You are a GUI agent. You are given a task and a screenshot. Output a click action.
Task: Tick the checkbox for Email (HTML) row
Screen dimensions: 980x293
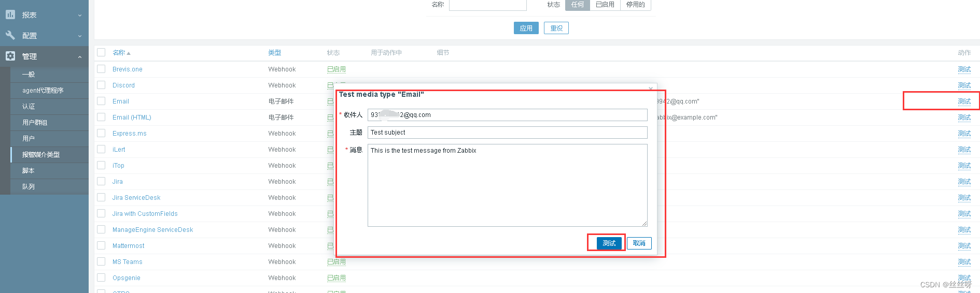tap(101, 117)
